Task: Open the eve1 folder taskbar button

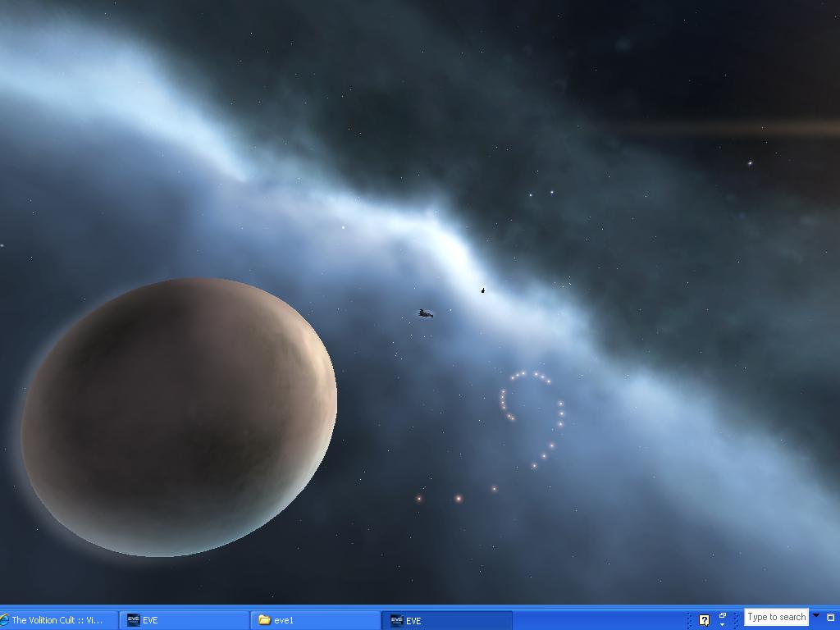Action: tap(316, 620)
